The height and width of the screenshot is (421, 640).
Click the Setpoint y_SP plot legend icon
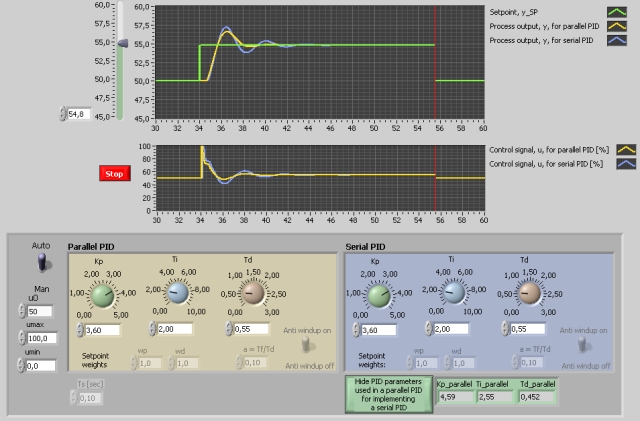pyautogui.click(x=618, y=13)
